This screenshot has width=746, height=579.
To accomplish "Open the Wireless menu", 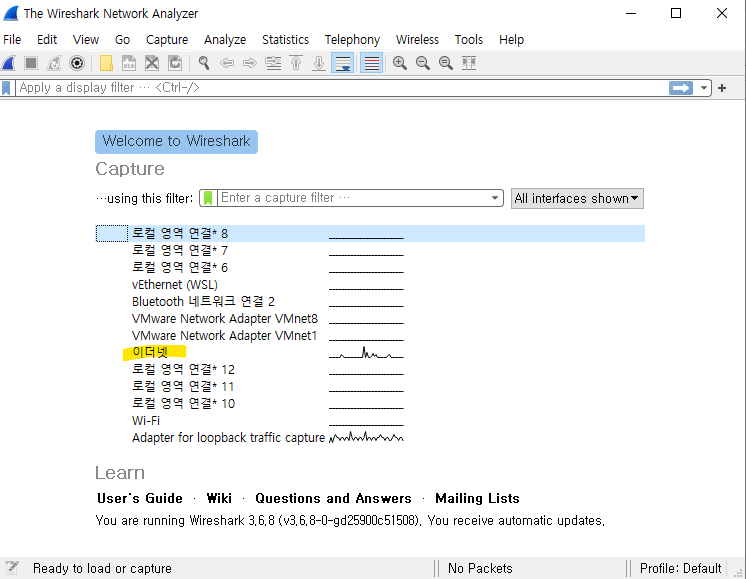I will coord(417,39).
